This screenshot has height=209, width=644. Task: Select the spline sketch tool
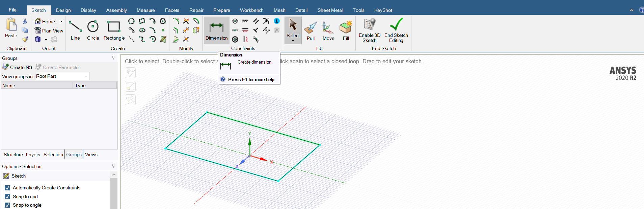142,39
